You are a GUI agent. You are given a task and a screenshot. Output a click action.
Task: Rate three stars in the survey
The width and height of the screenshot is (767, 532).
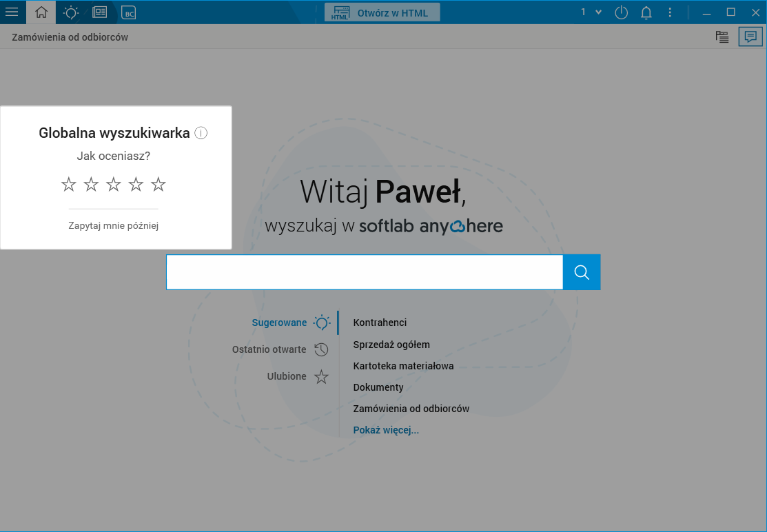114,185
